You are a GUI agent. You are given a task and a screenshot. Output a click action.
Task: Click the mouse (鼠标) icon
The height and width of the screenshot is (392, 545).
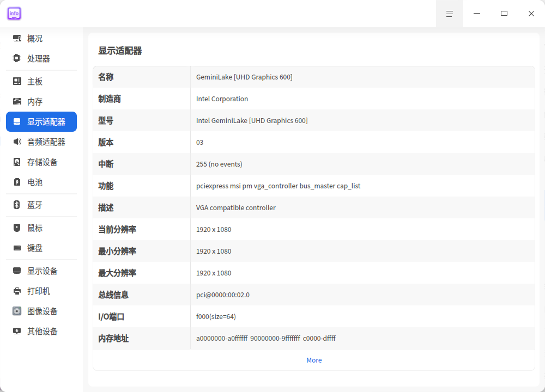pyautogui.click(x=17, y=228)
